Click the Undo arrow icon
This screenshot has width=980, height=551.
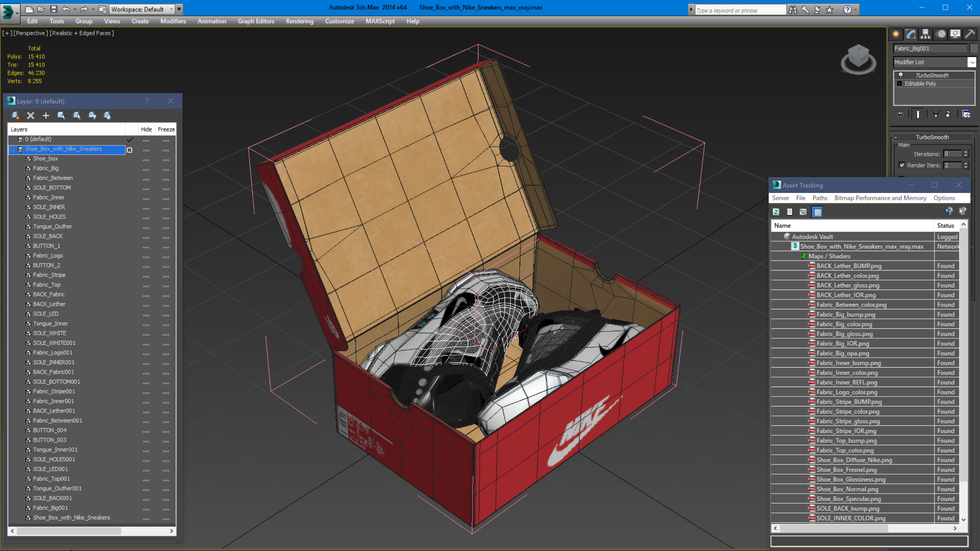pyautogui.click(x=66, y=9)
